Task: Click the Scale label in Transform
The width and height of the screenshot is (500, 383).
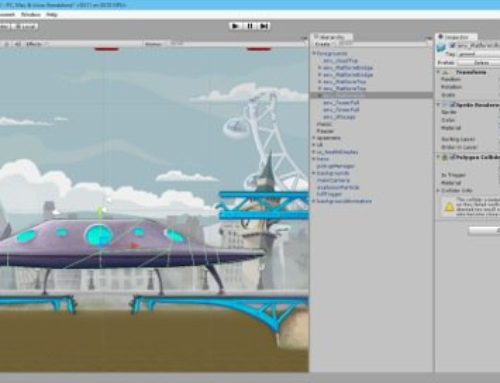Action: (x=448, y=95)
